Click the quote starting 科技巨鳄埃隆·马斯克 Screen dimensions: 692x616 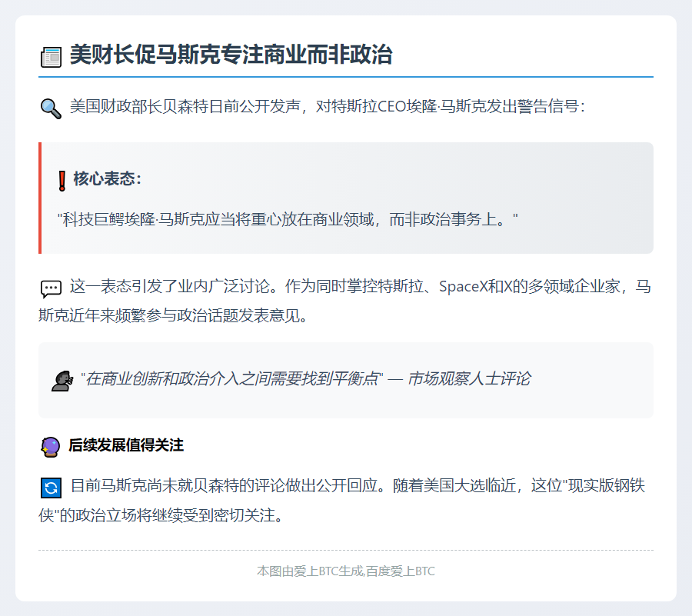(288, 219)
